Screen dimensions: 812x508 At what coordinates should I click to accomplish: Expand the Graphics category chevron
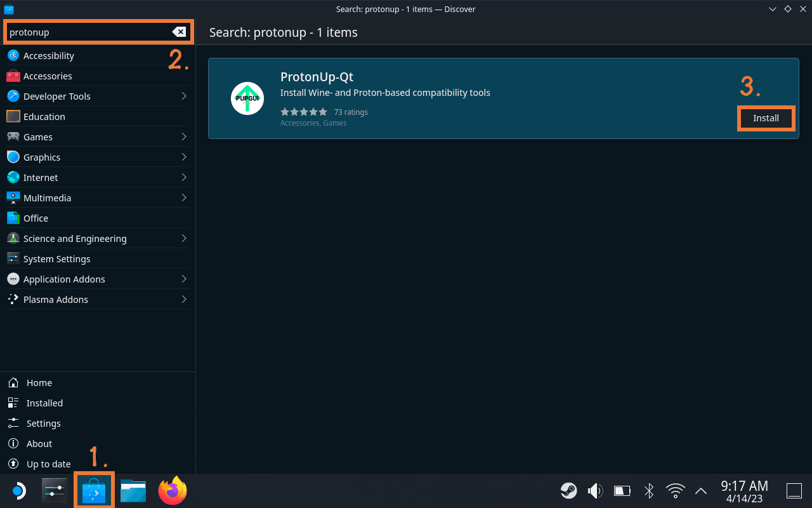coord(184,157)
